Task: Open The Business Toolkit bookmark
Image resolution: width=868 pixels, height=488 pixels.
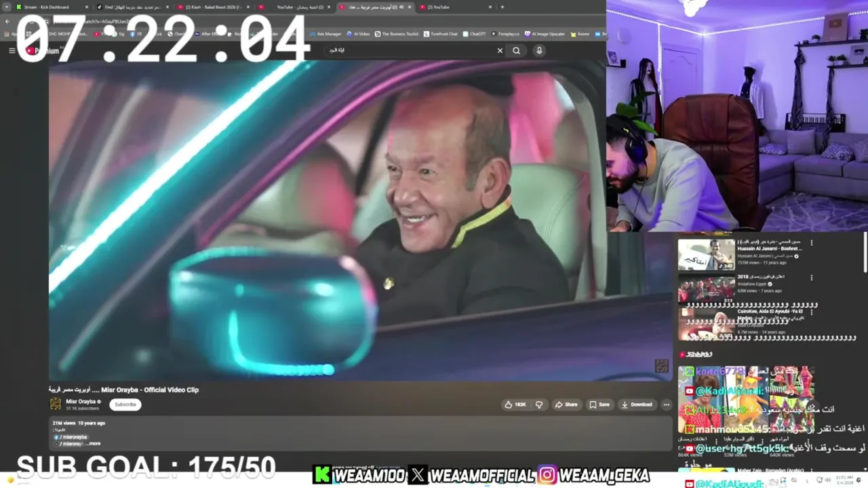Action: (x=397, y=33)
